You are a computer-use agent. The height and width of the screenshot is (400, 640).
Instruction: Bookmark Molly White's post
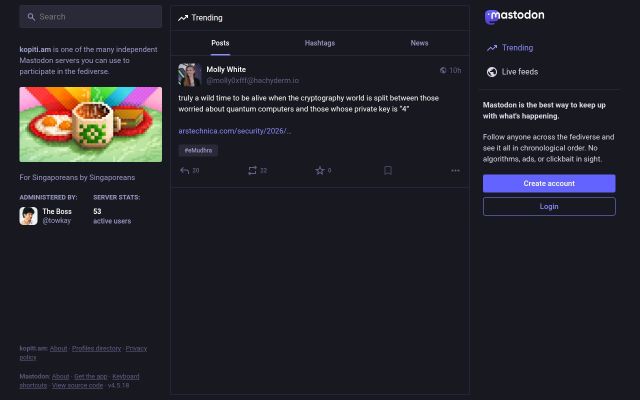coord(388,171)
